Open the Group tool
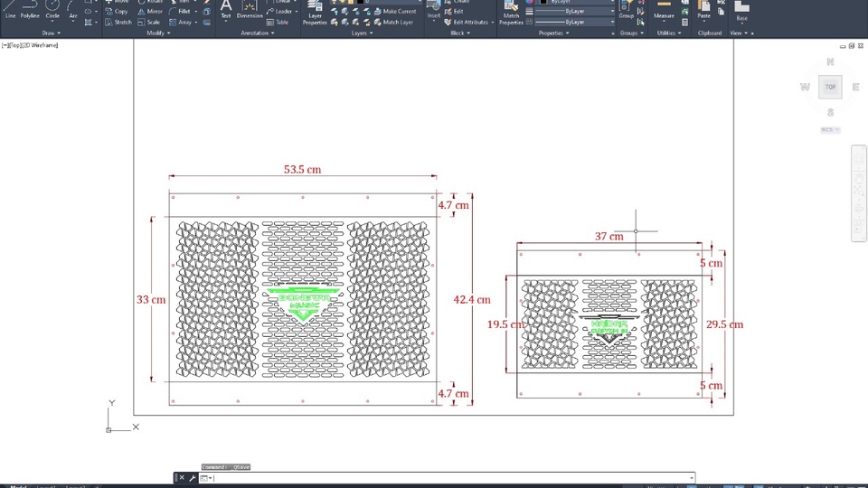Image resolution: width=868 pixels, height=488 pixels. pos(626,10)
